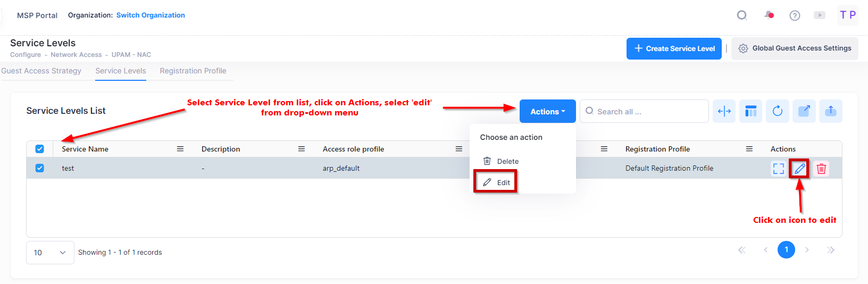Open the notifications bell icon
Screen dimensions: 868x284
[769, 15]
